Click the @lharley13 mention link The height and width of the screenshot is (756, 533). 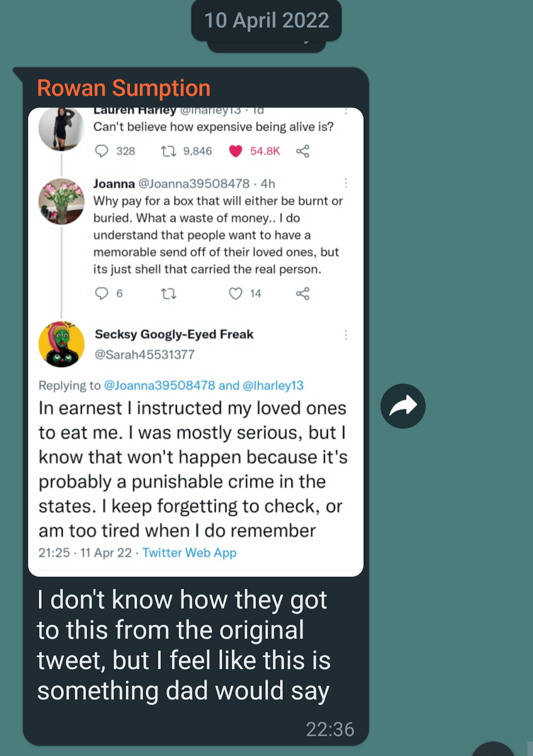click(x=273, y=386)
